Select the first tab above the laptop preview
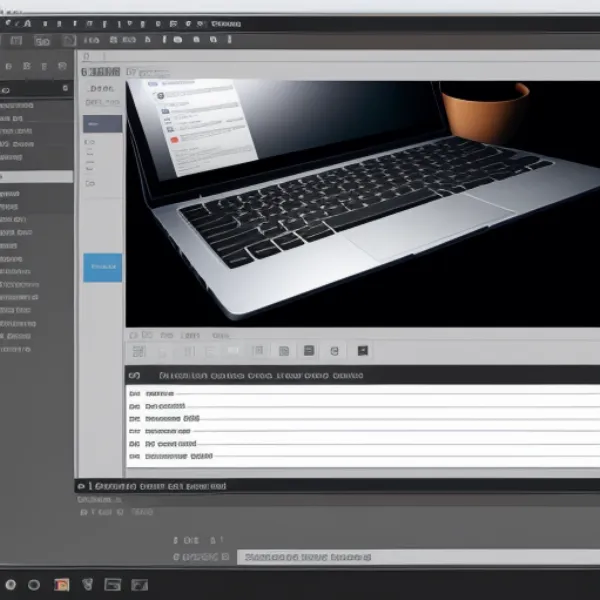Viewport: 600px width, 600px height. click(100, 72)
